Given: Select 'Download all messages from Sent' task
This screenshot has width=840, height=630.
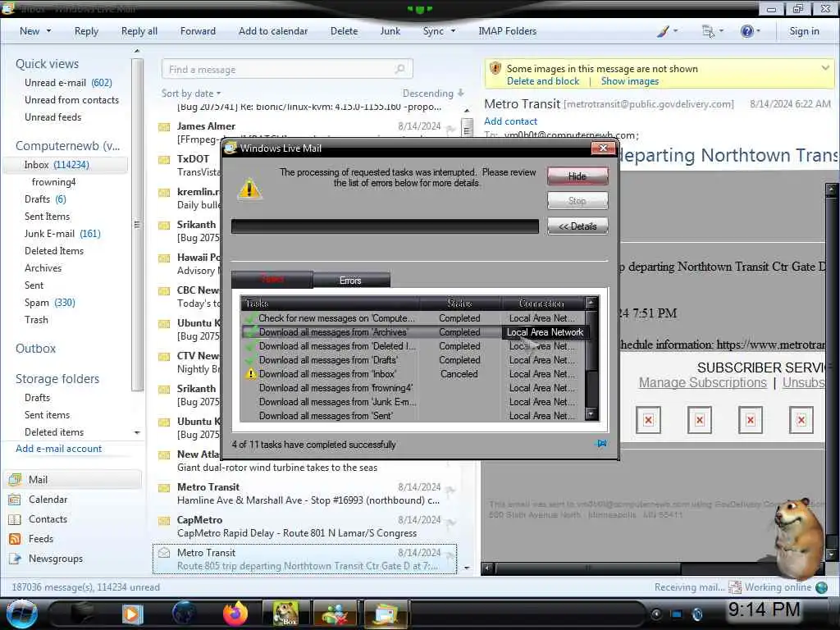Looking at the screenshot, I should coord(325,416).
